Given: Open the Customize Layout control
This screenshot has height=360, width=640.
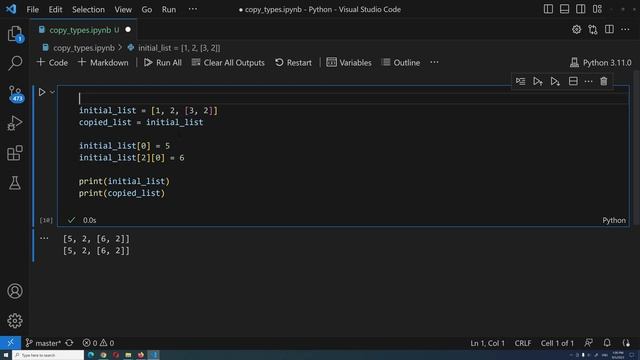Looking at the screenshot, I should pos(597,9).
